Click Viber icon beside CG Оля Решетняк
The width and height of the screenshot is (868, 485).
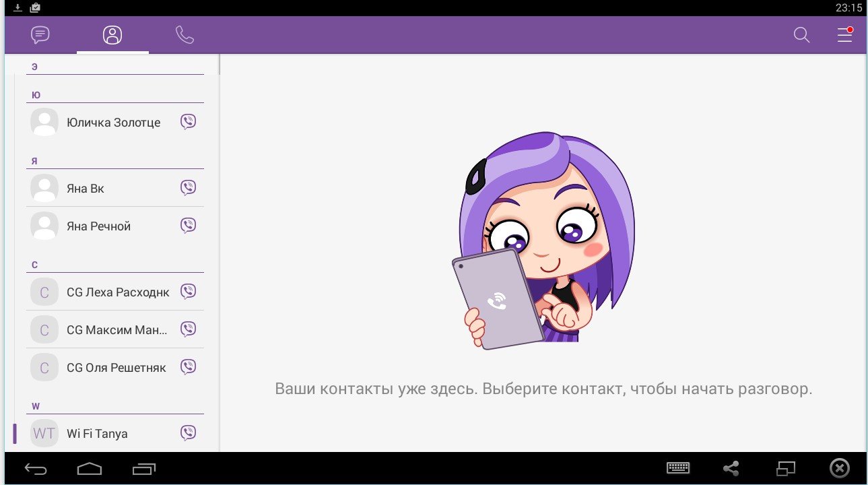[189, 367]
